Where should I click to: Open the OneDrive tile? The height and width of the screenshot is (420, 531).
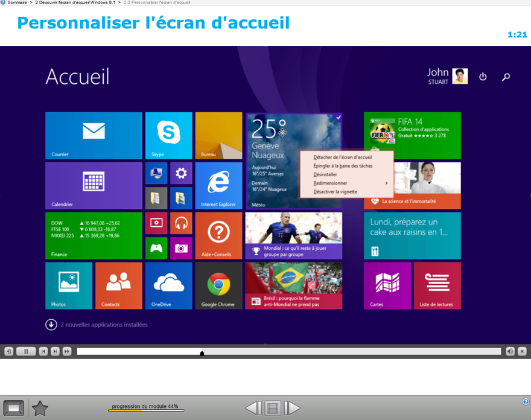tap(168, 285)
